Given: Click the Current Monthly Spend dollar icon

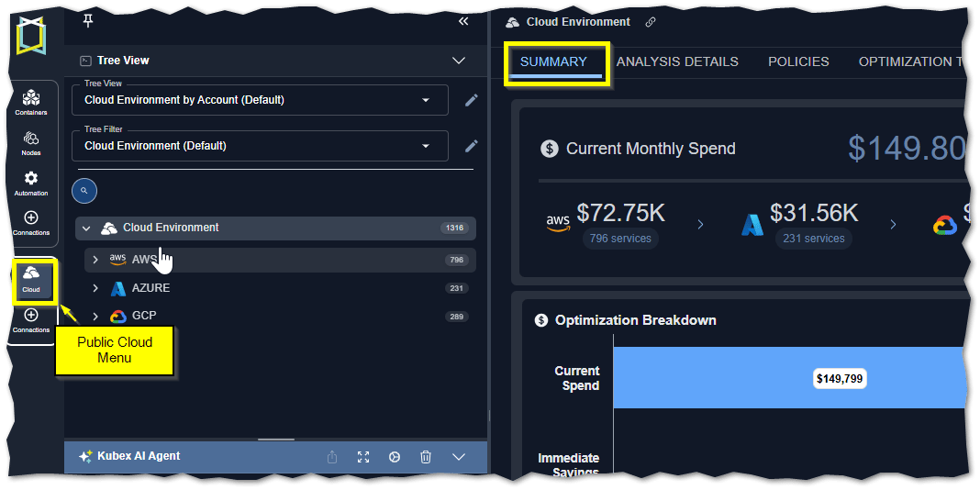Looking at the screenshot, I should (550, 149).
